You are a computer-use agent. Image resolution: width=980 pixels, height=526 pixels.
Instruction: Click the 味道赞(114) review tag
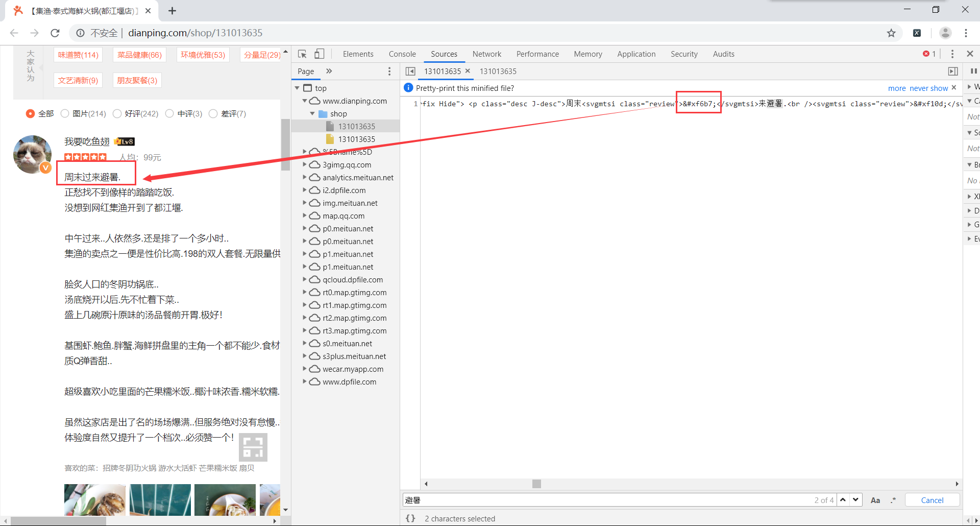click(x=78, y=55)
